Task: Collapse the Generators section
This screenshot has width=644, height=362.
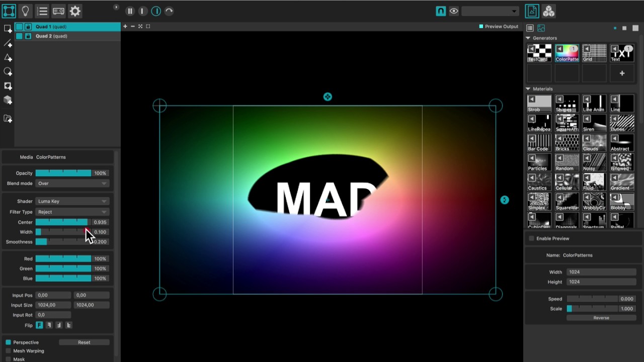Action: point(528,38)
